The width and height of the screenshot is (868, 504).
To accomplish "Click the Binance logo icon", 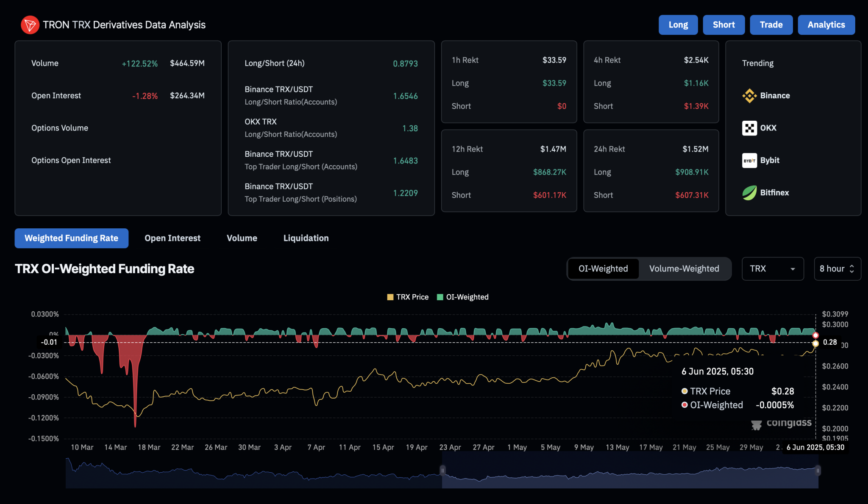I will (x=749, y=96).
